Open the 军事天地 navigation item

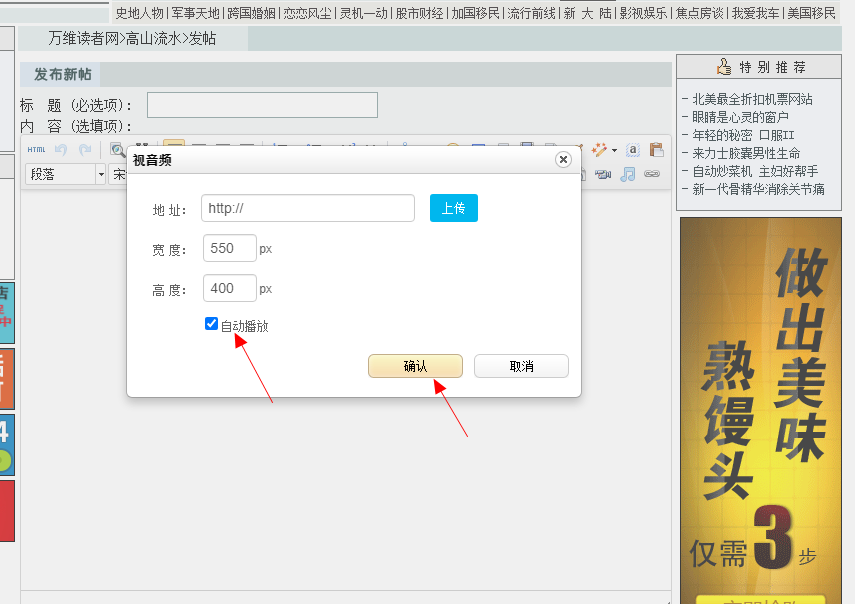[195, 13]
